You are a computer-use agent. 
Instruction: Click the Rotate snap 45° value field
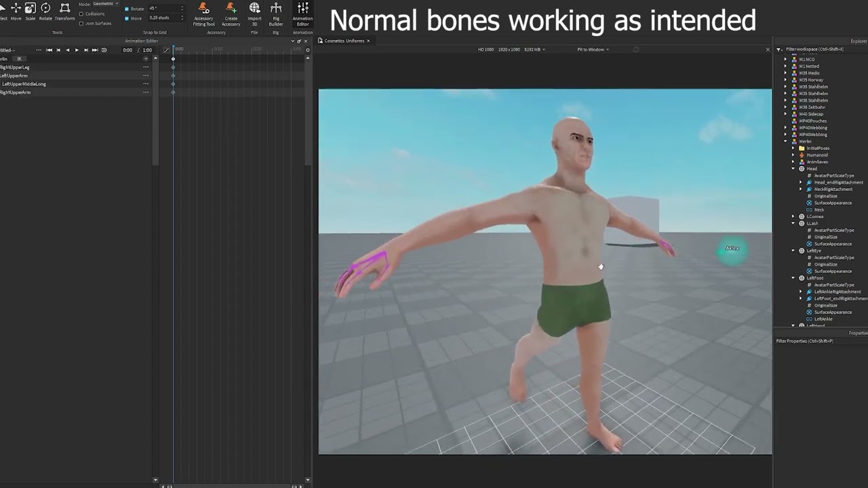(166, 9)
